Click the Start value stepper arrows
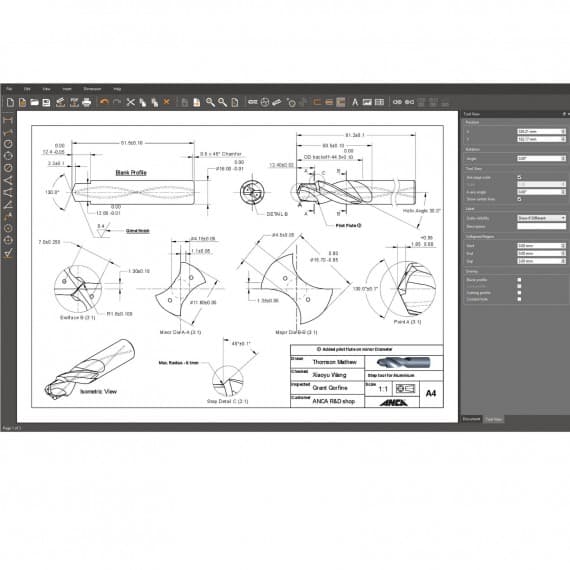 click(x=563, y=246)
